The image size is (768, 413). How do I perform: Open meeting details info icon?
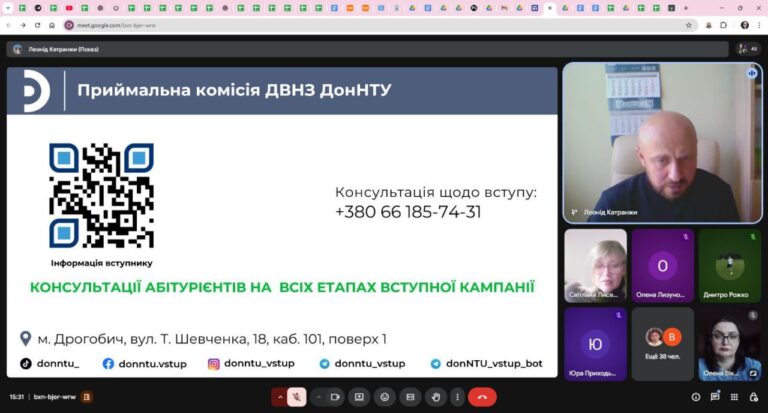click(x=696, y=397)
